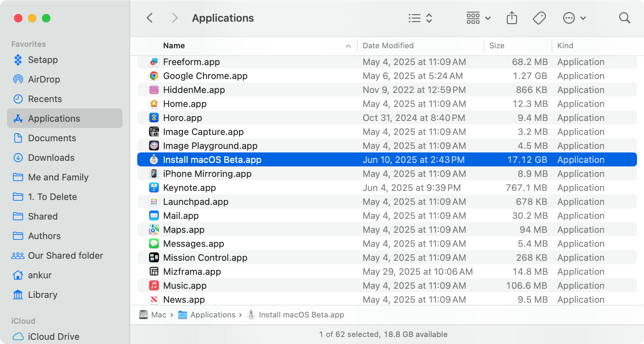Sort by the Kind column
The height and width of the screenshot is (344, 644).
coord(565,46)
